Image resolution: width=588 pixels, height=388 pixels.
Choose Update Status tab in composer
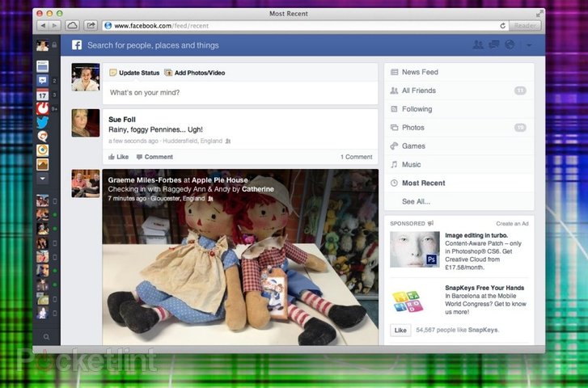[x=134, y=73]
